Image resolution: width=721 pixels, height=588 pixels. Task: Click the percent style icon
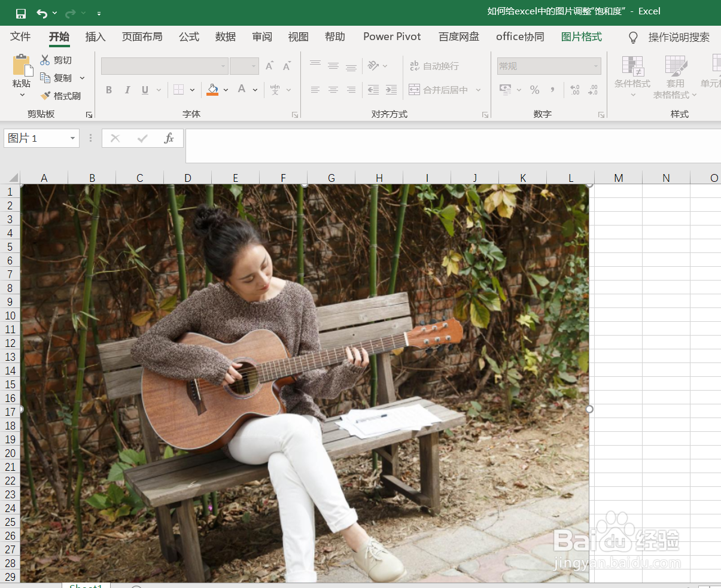(535, 90)
